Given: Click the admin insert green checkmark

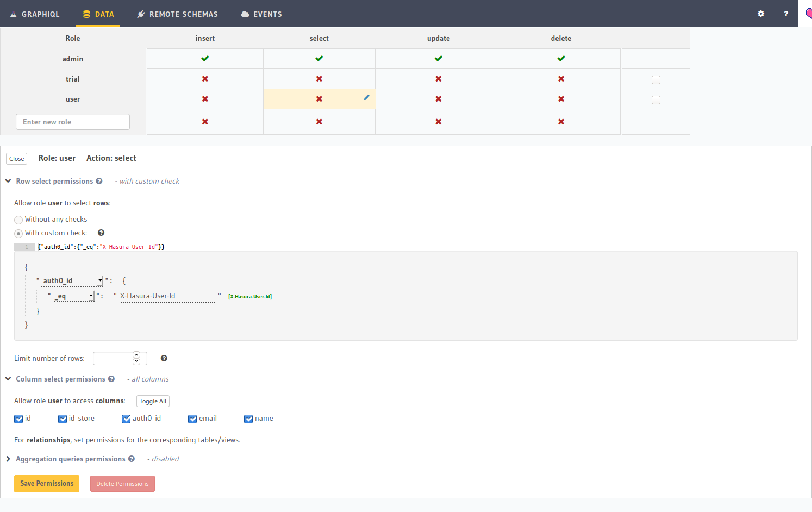Looking at the screenshot, I should (205, 59).
